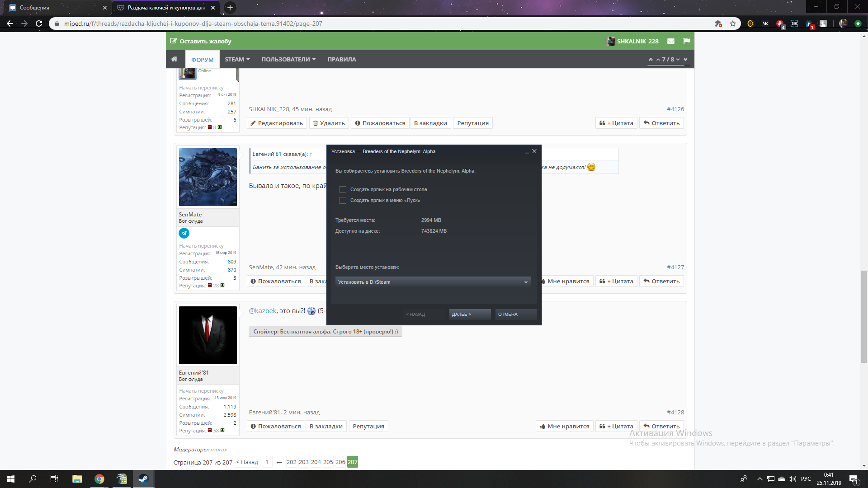868x488 pixels.
Task: Minimize the Steam install dialog
Action: (x=527, y=152)
